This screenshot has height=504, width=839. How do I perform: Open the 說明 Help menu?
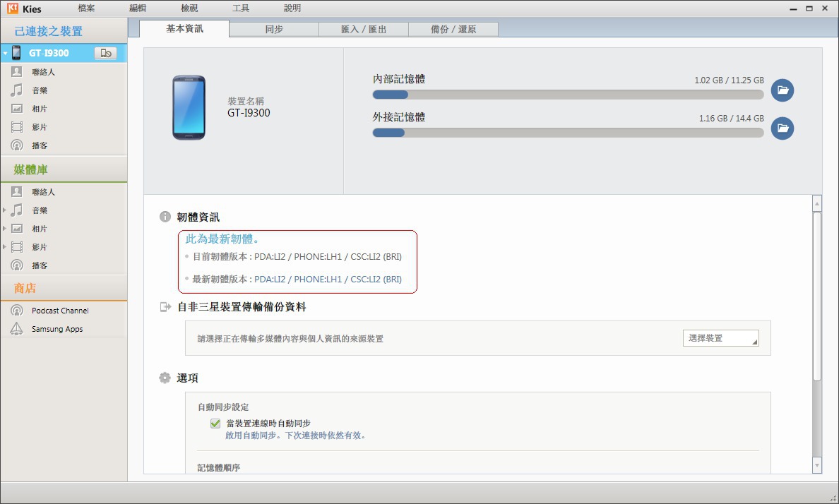coord(292,8)
